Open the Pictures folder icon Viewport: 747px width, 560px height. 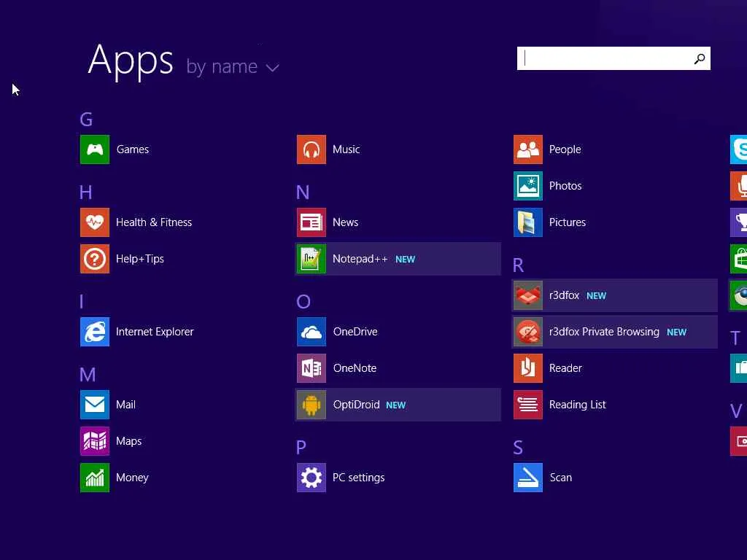pyautogui.click(x=528, y=222)
